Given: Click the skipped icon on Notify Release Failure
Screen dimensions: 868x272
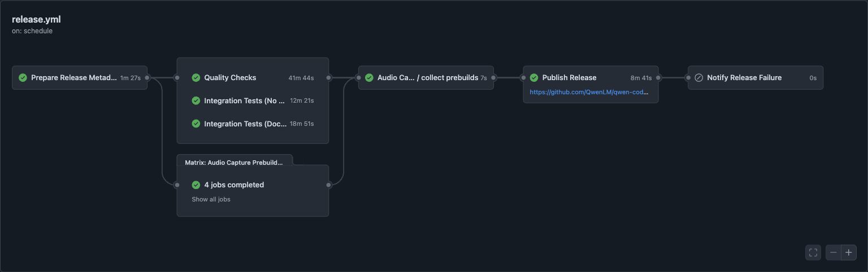Looking at the screenshot, I should [698, 78].
